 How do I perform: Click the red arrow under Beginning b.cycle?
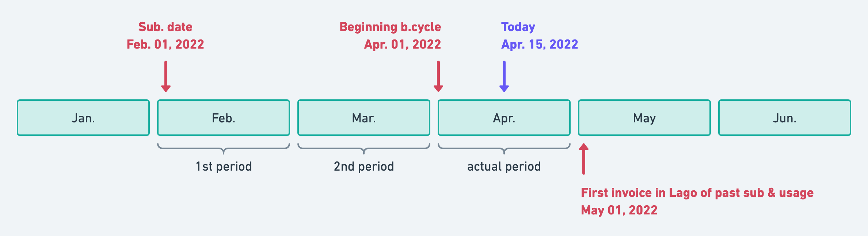pyautogui.click(x=438, y=76)
